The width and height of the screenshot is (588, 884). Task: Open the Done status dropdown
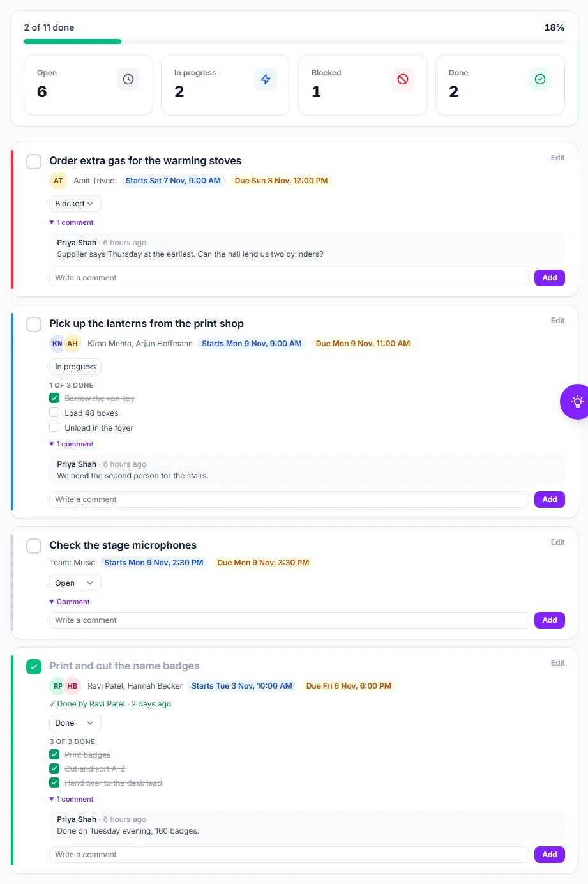pyautogui.click(x=75, y=723)
